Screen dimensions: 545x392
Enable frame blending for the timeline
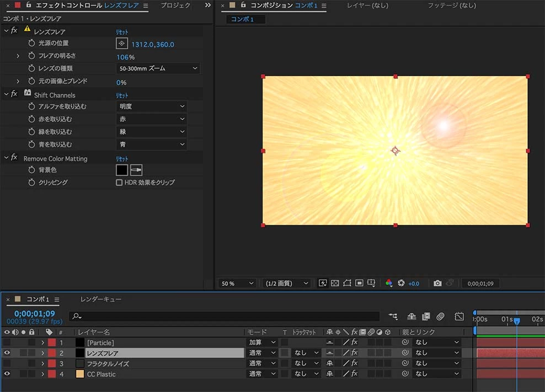[426, 316]
